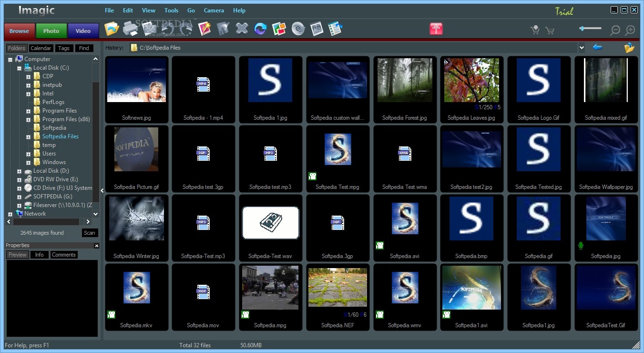Expand the Program Files (x86) folder
The width and height of the screenshot is (644, 353).
[x=28, y=119]
